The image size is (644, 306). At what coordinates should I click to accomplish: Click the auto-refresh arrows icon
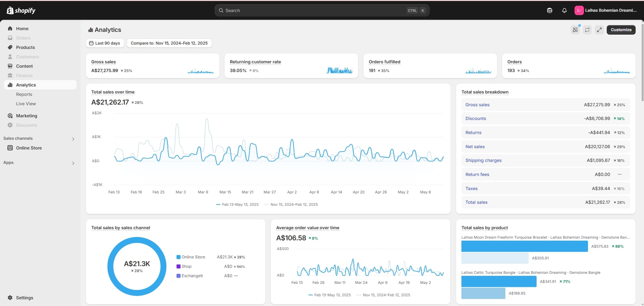pyautogui.click(x=587, y=30)
